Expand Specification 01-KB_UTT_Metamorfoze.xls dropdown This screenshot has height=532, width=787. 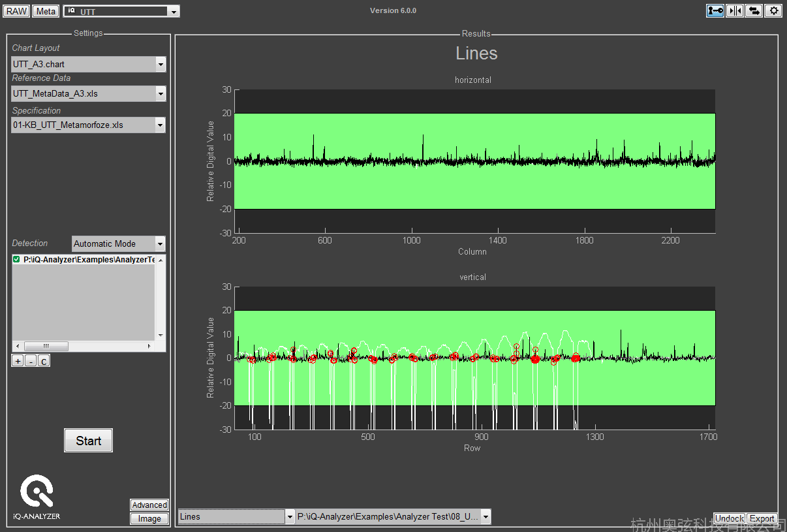(161, 125)
